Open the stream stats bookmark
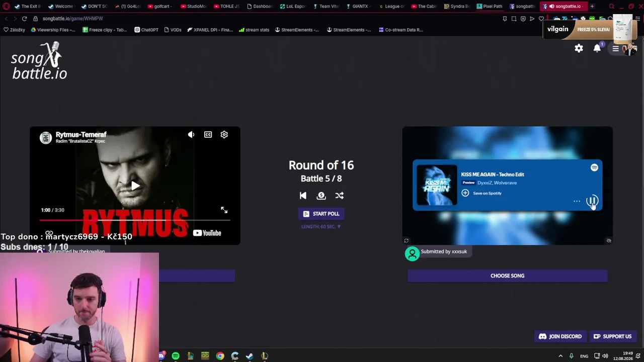 (x=254, y=30)
